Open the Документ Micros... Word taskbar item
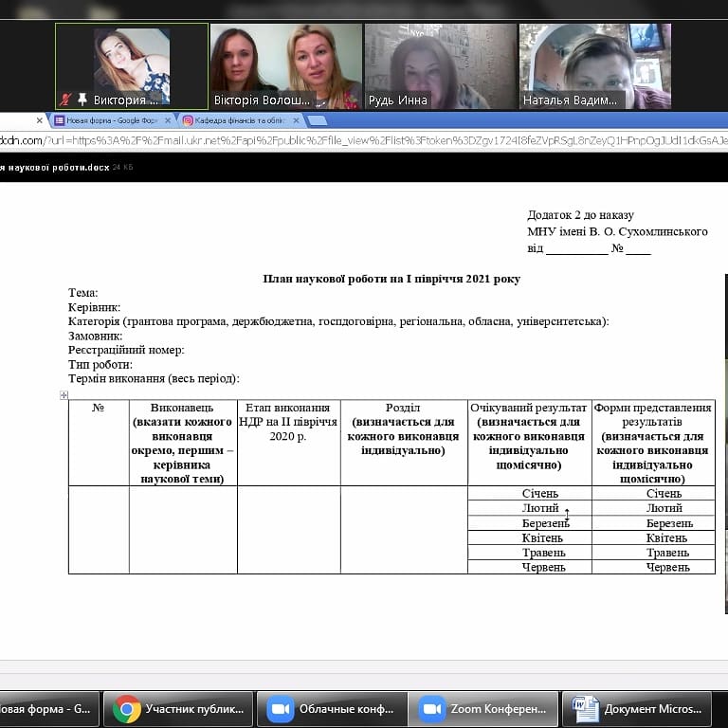 click(638, 708)
